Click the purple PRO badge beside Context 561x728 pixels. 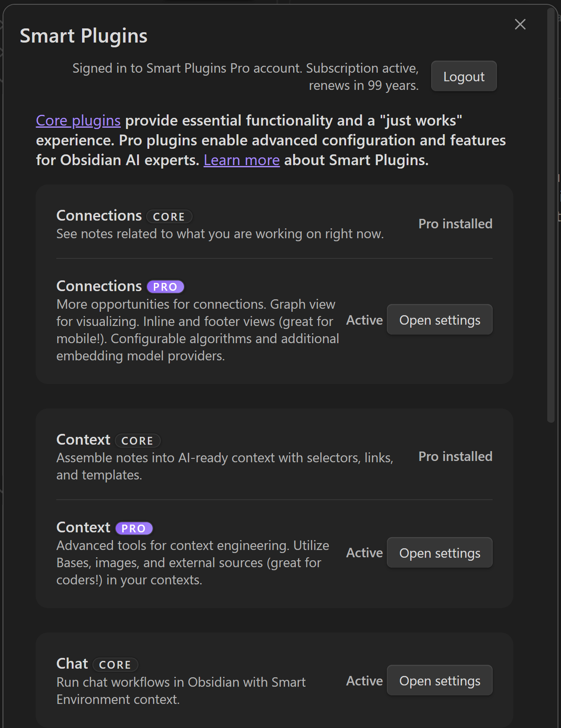134,528
